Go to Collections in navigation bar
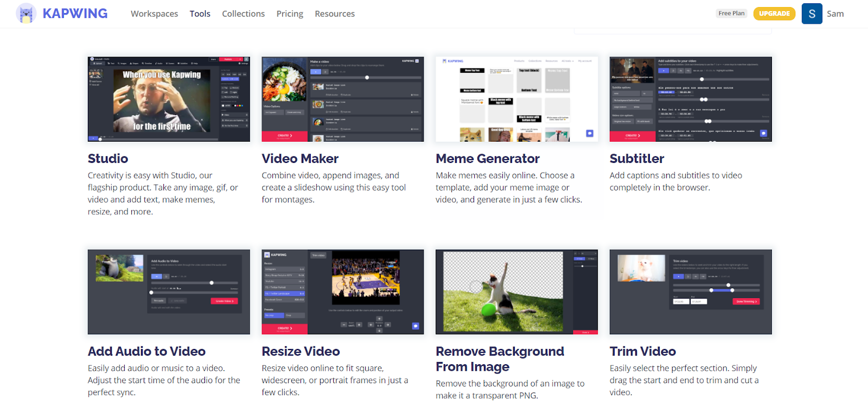 [244, 14]
